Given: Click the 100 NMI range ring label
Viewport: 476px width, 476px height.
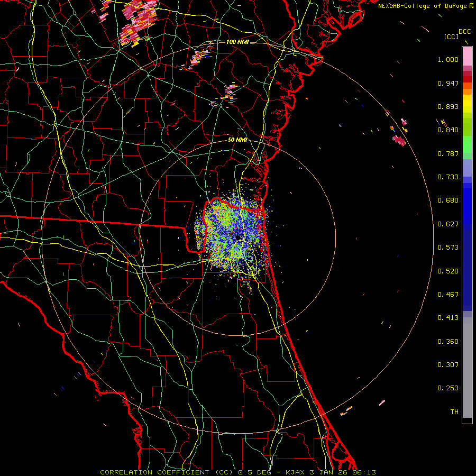Looking at the screenshot, I should pos(237,42).
